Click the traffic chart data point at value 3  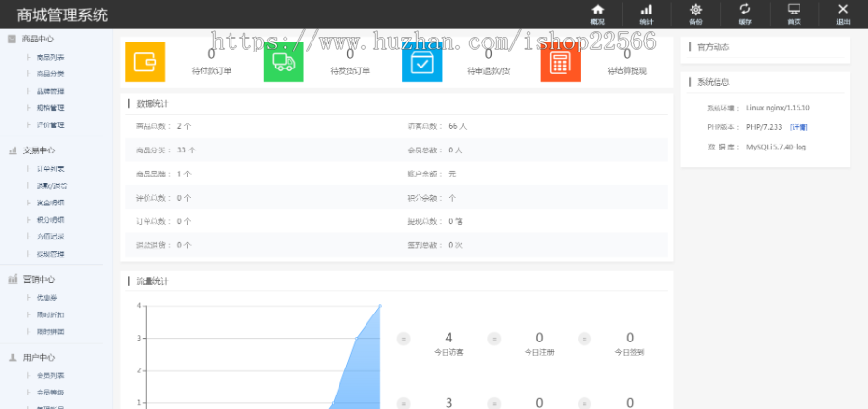[x=357, y=339]
